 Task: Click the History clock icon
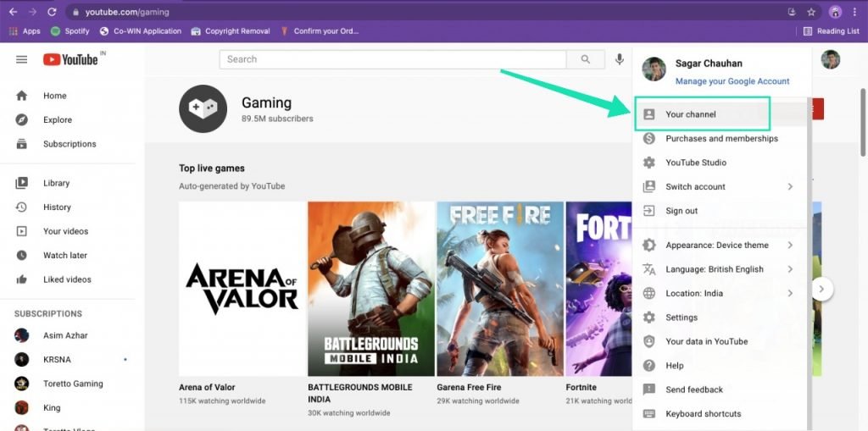tap(21, 207)
